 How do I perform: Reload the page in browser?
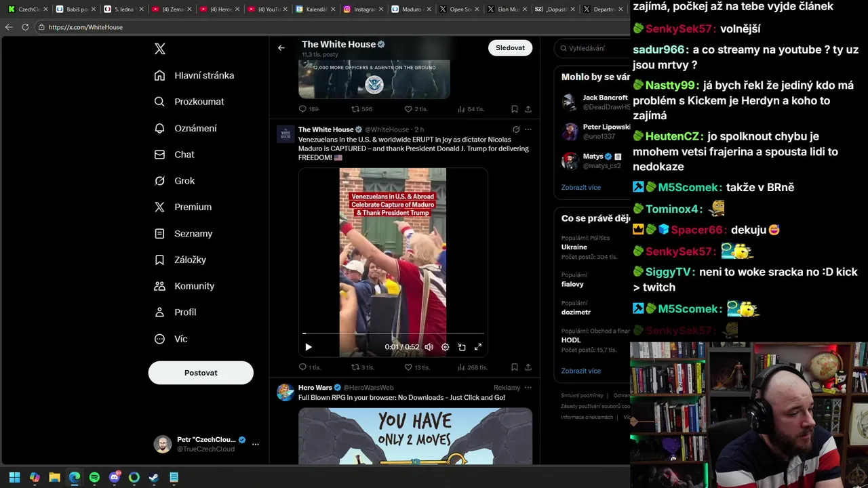[x=25, y=27]
